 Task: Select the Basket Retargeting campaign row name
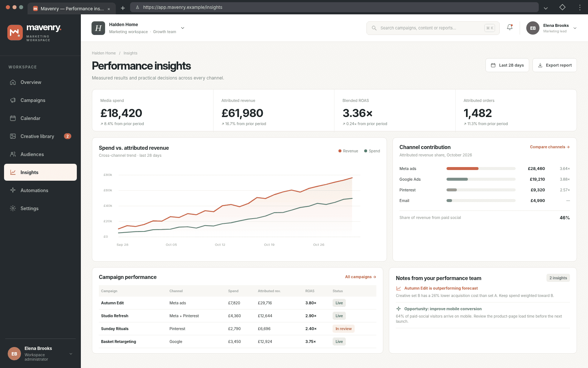pos(118,342)
